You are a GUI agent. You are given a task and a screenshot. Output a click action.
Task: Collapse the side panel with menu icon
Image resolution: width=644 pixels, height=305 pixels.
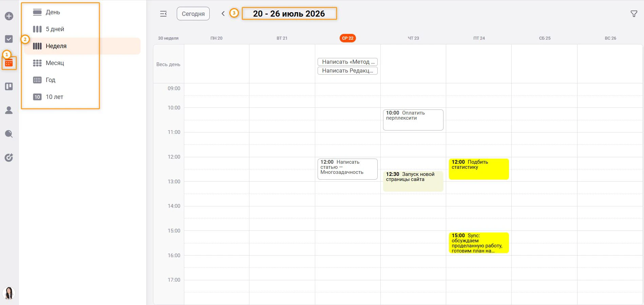(x=163, y=14)
